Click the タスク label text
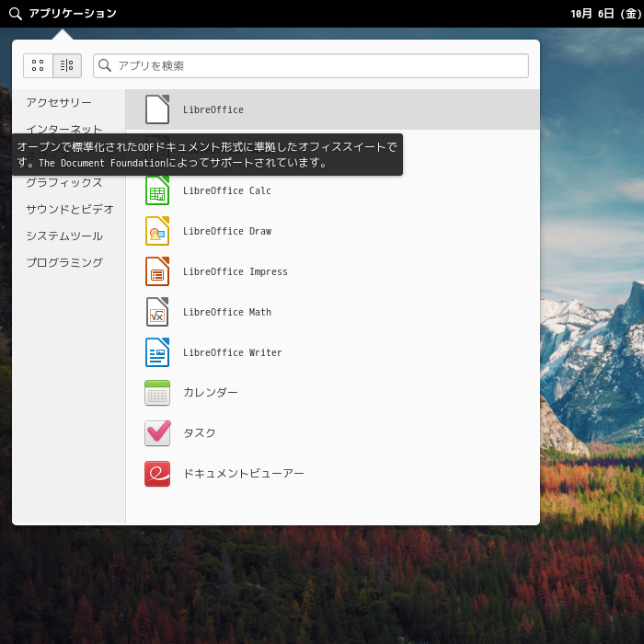 tap(200, 433)
